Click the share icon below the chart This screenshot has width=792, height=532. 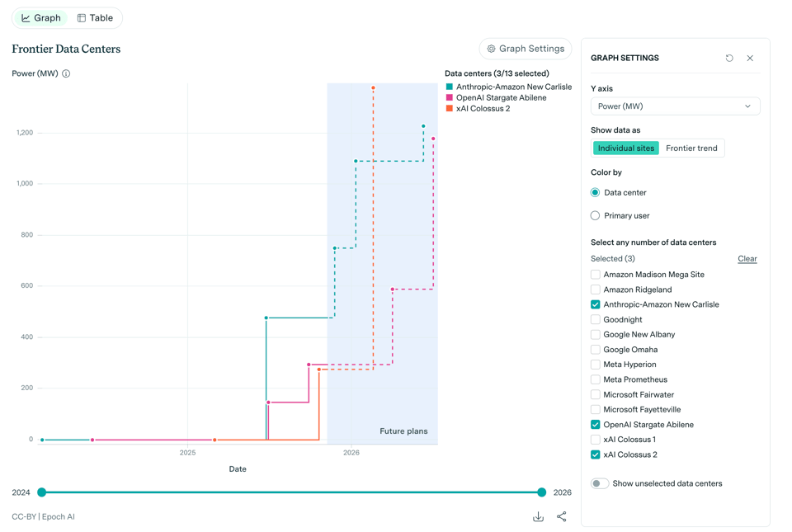562,516
